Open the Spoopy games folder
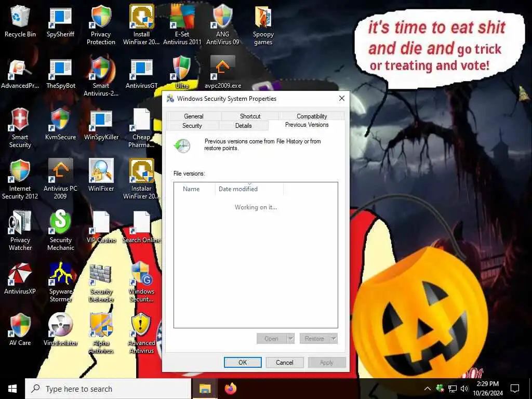Screen dimensions: 532x399 [263, 25]
